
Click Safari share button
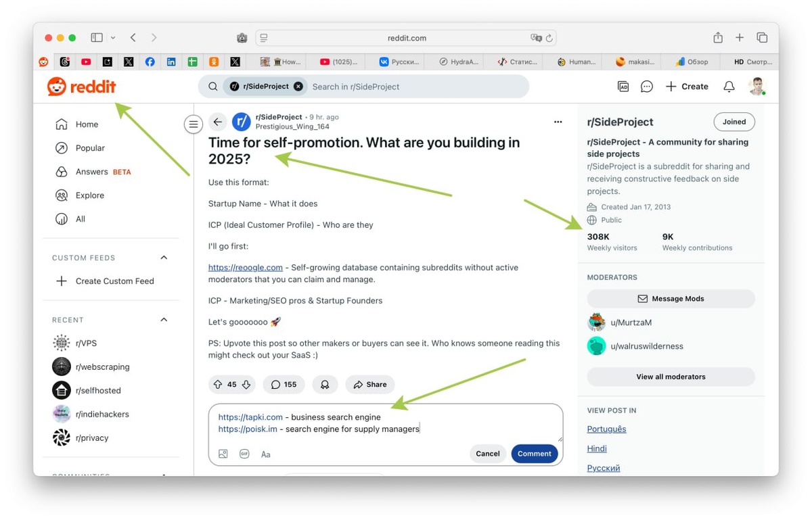point(718,38)
